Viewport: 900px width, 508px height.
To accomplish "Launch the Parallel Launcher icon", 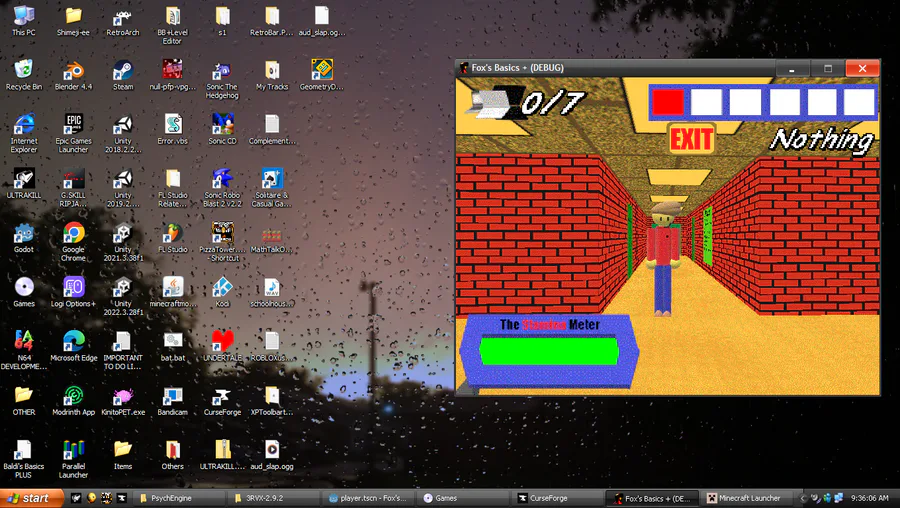I will click(x=73, y=458).
